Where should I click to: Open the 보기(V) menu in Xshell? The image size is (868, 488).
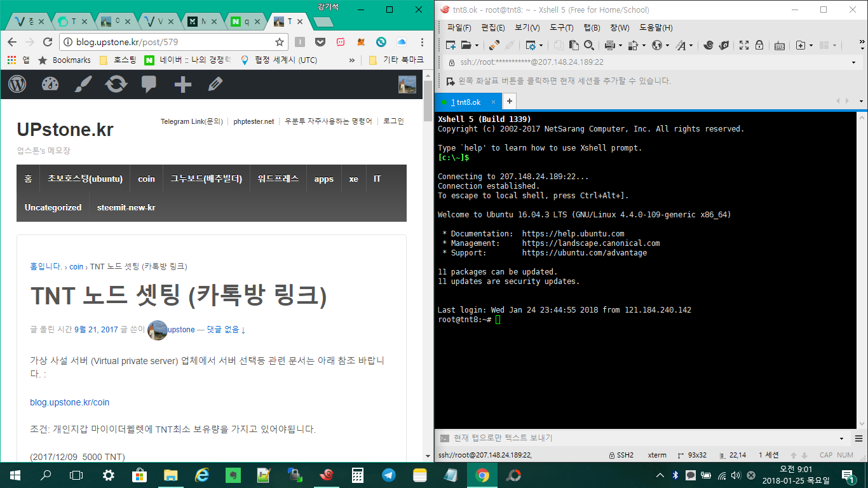(x=527, y=28)
